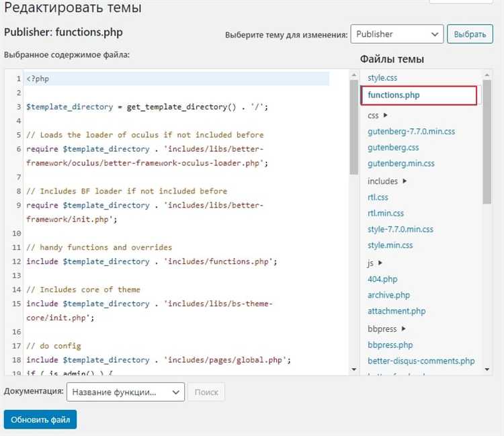Click the code editor vertical scrollbar thumb

click(x=354, y=127)
